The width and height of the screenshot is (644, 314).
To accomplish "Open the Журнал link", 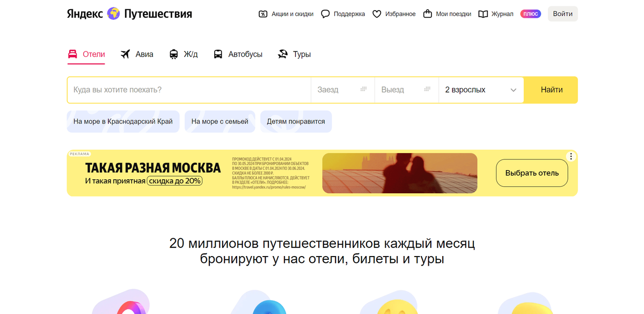I will pos(502,14).
